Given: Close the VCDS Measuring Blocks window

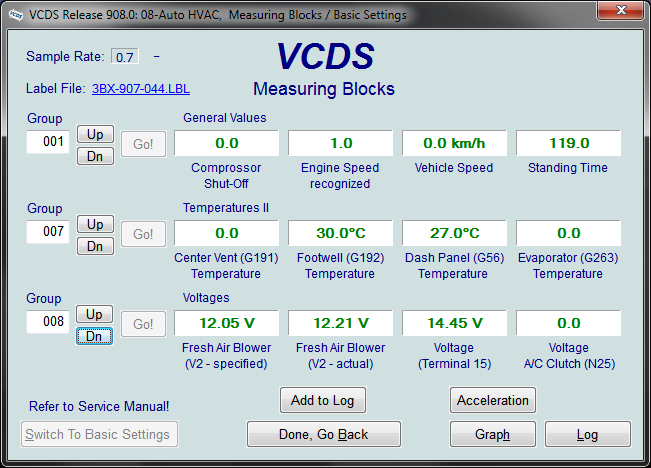Looking at the screenshot, I should [x=621, y=10].
